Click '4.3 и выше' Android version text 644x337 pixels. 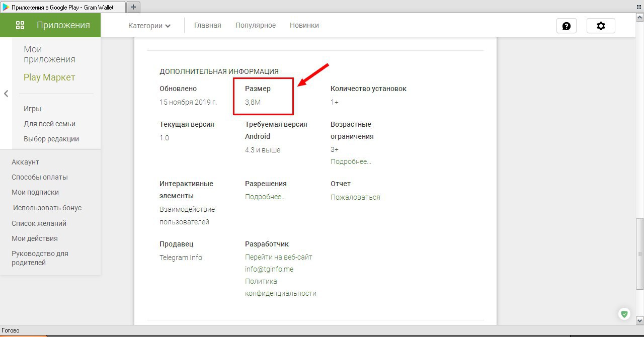(263, 150)
